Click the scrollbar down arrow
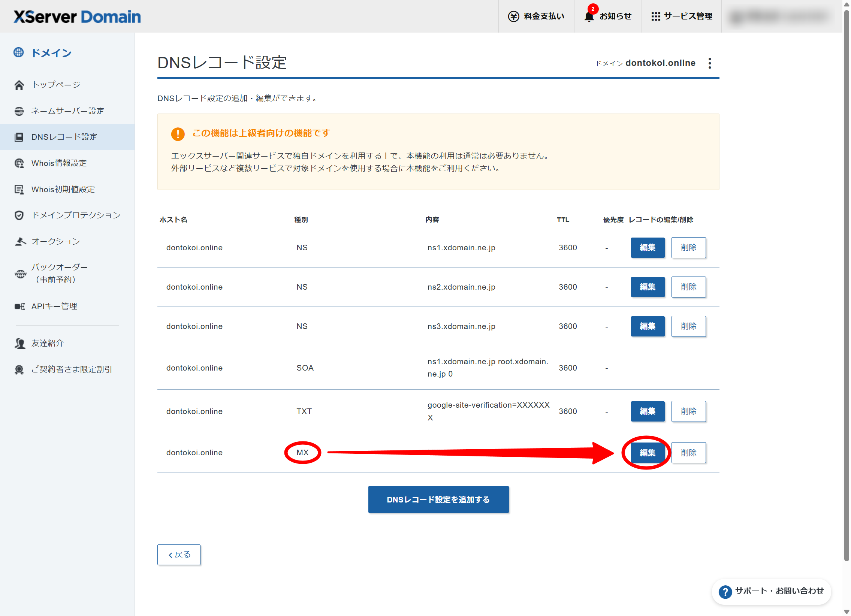Image resolution: width=851 pixels, height=616 pixels. coord(847,612)
